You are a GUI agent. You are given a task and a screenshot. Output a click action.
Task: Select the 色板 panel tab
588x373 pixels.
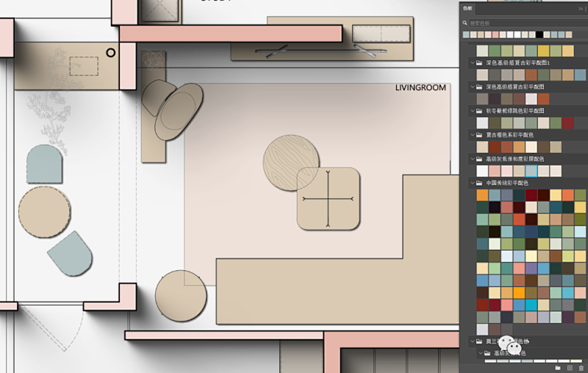point(469,8)
